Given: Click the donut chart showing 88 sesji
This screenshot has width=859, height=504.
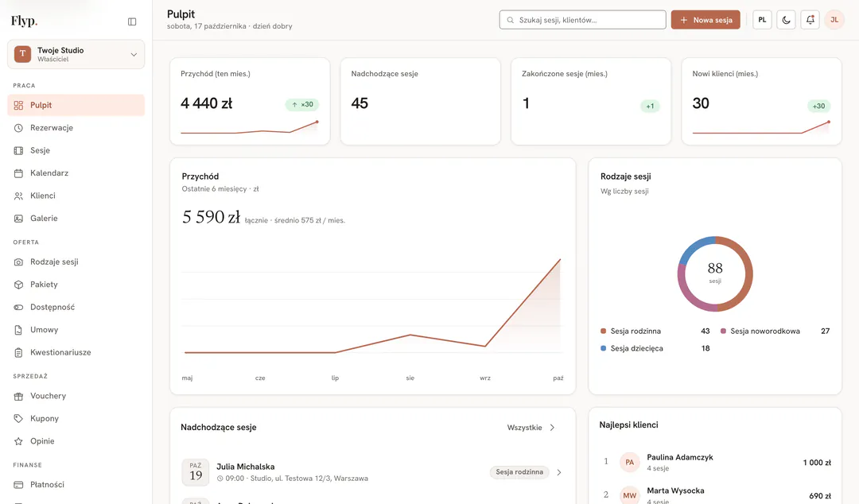Looking at the screenshot, I should point(715,274).
